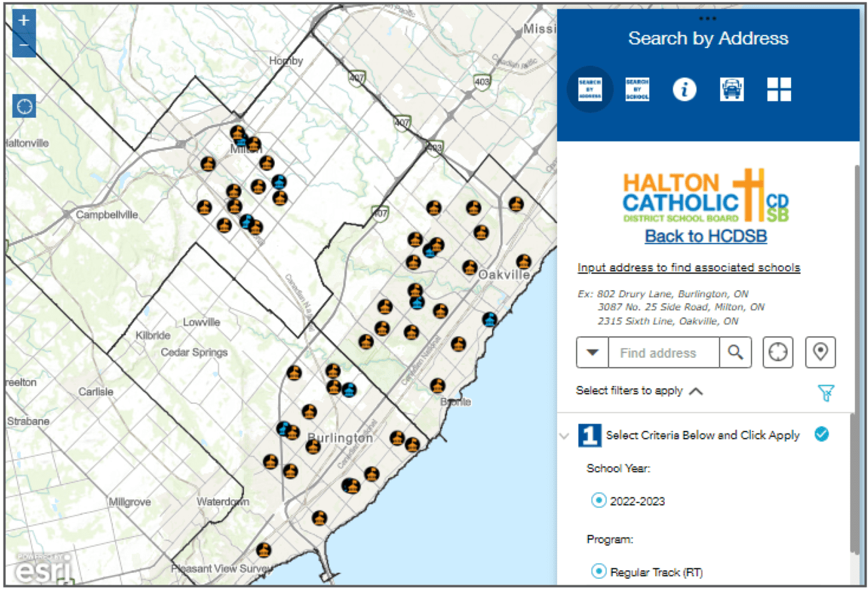Open the address source dropdown arrow
Viewport: 868px width, 592px height.
click(592, 353)
